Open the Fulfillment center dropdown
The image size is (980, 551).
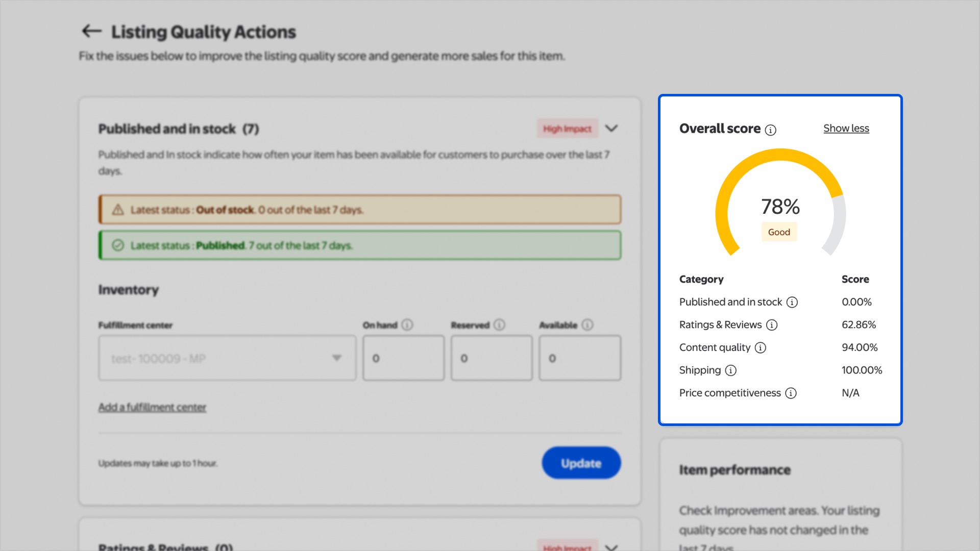227,358
